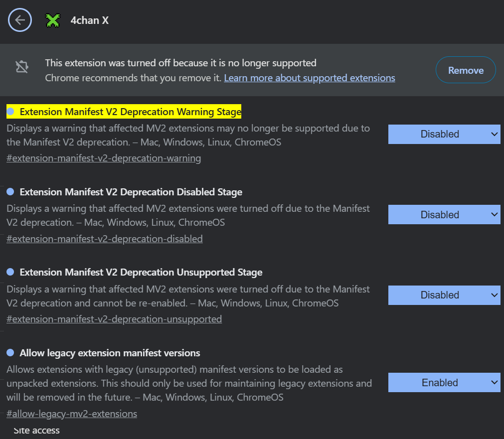Click blue dot beside Allow legacy extension
Viewport: 504px width, 439px height.
10,353
